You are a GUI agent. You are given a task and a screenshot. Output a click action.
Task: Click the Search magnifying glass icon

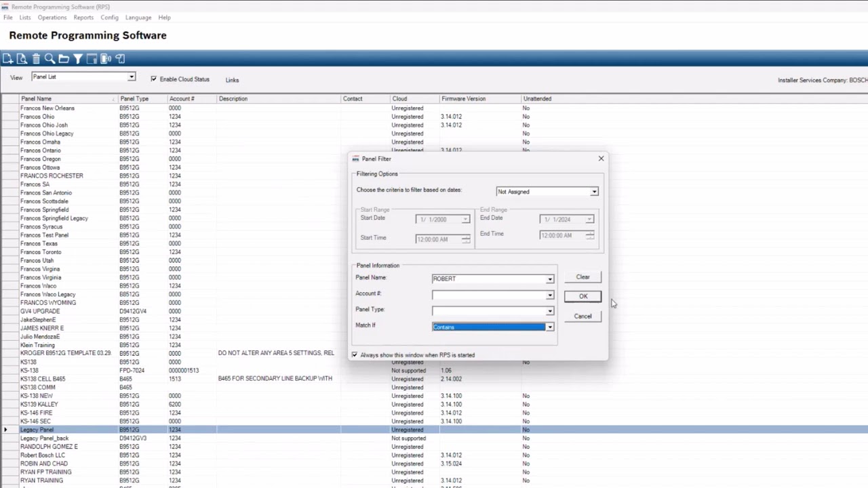[50, 59]
